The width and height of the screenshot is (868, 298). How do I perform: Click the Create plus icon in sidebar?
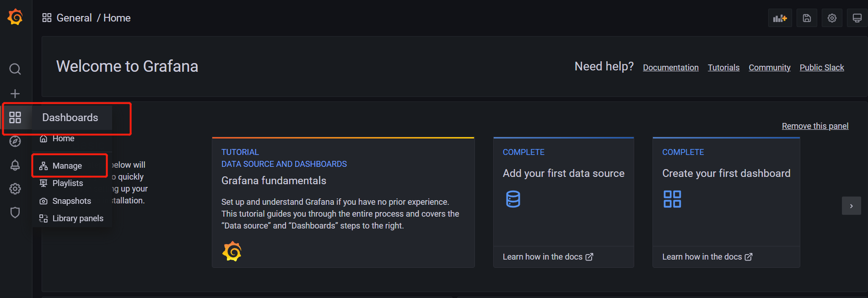(15, 94)
